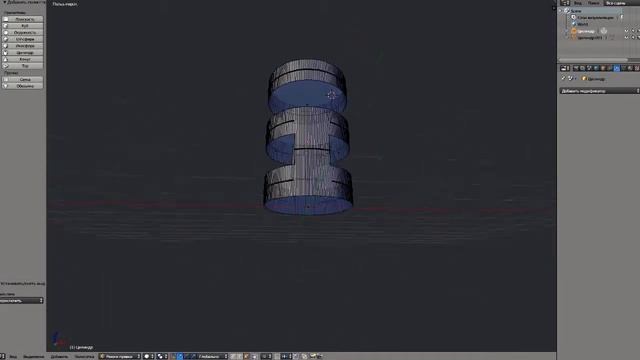This screenshot has width=640, height=360.
Task: Open the Полисетка menu
Action: [84, 356]
